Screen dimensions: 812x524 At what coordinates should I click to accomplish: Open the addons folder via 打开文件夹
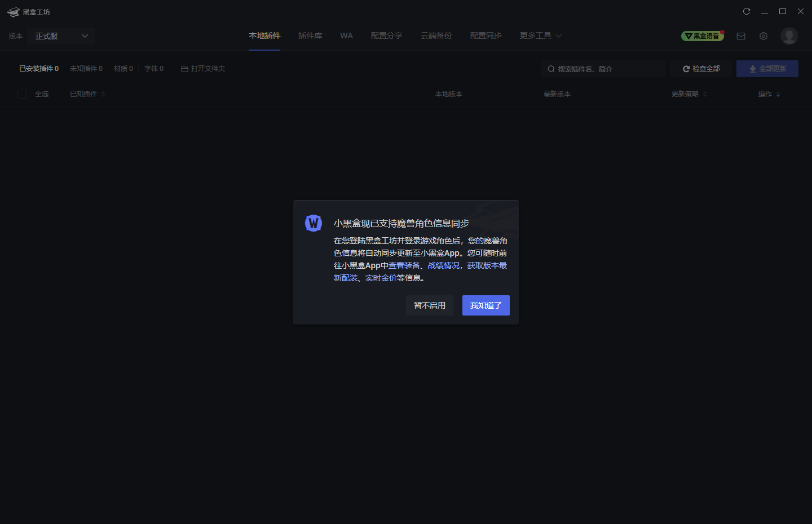click(202, 68)
